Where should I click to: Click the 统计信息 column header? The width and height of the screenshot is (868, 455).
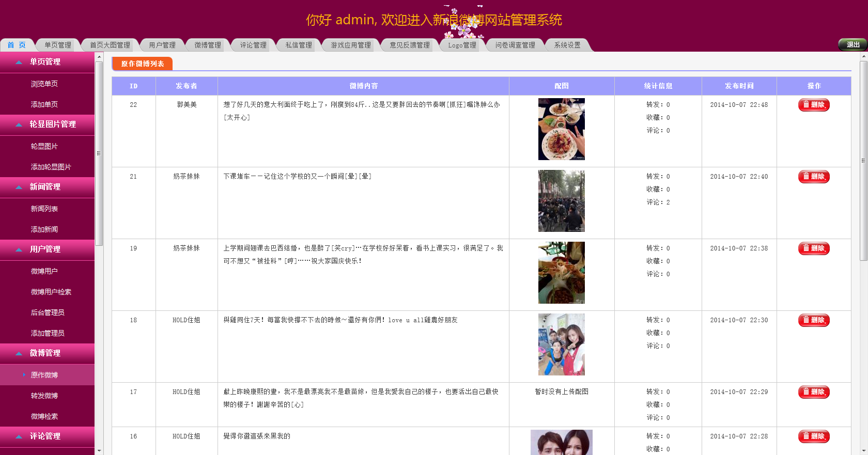point(658,86)
